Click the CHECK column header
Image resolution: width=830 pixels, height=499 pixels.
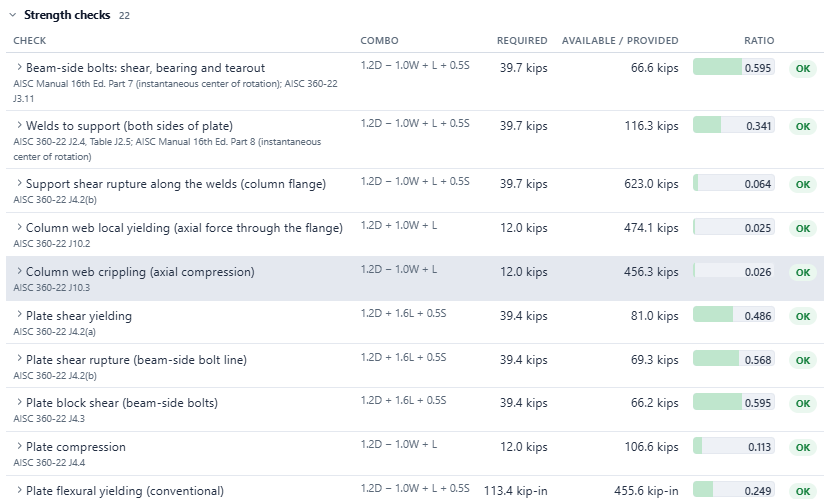(x=30, y=41)
